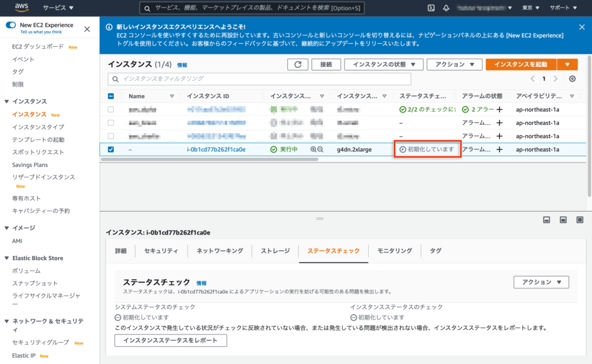Open instance ID i-0b1cd77b262f1ca0e link
The width and height of the screenshot is (592, 364).
[216, 150]
